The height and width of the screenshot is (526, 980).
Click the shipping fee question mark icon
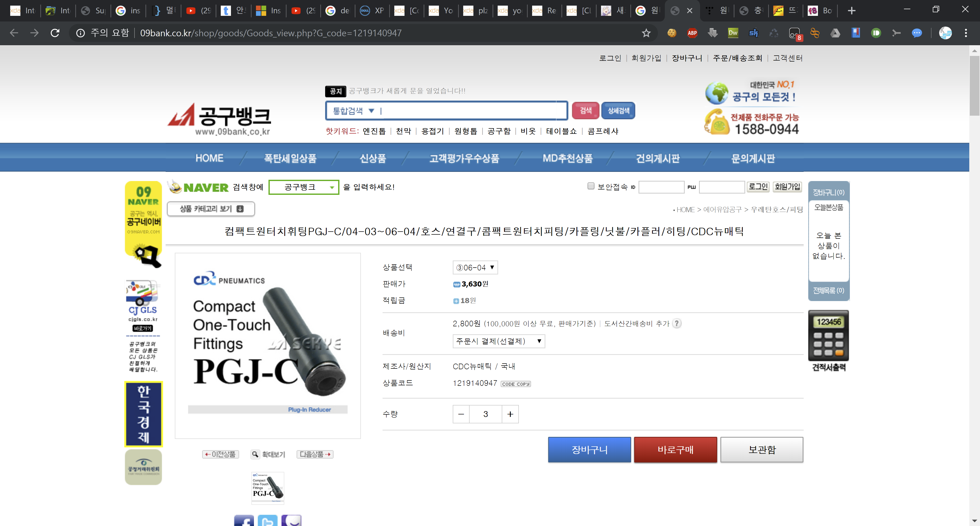676,324
